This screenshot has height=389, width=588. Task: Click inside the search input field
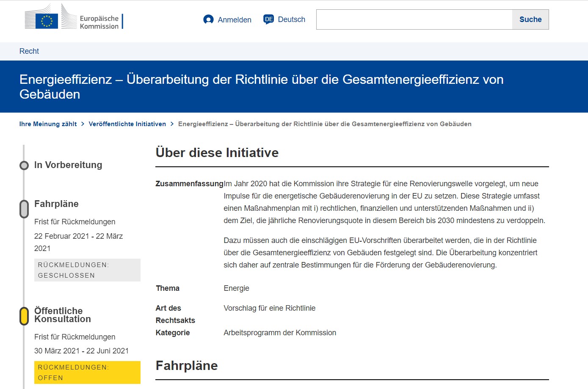tap(414, 19)
